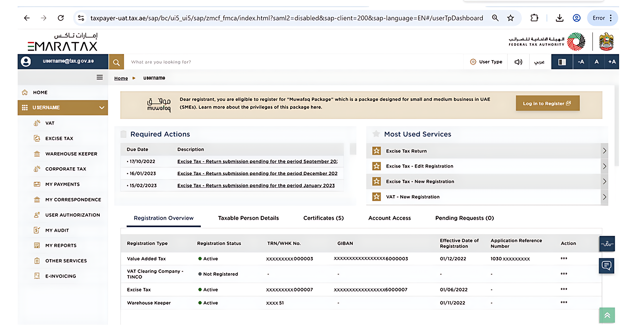Open the action menu for Value Added Tax row

(x=564, y=259)
